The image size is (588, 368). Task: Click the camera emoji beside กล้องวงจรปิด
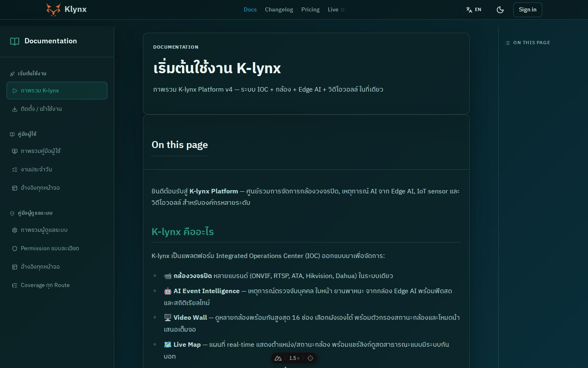point(168,276)
